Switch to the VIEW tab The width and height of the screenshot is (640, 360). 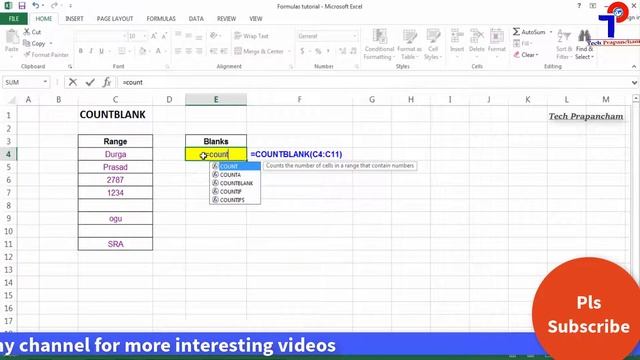point(256,19)
